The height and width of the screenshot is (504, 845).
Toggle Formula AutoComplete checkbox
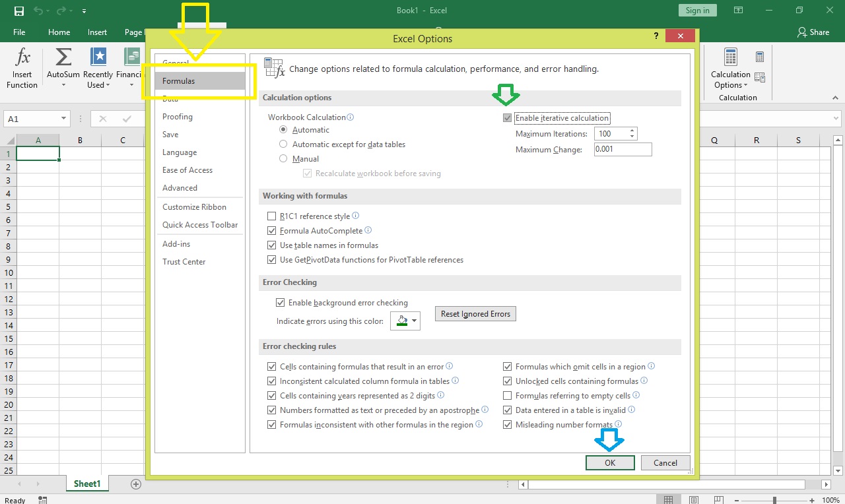click(271, 231)
